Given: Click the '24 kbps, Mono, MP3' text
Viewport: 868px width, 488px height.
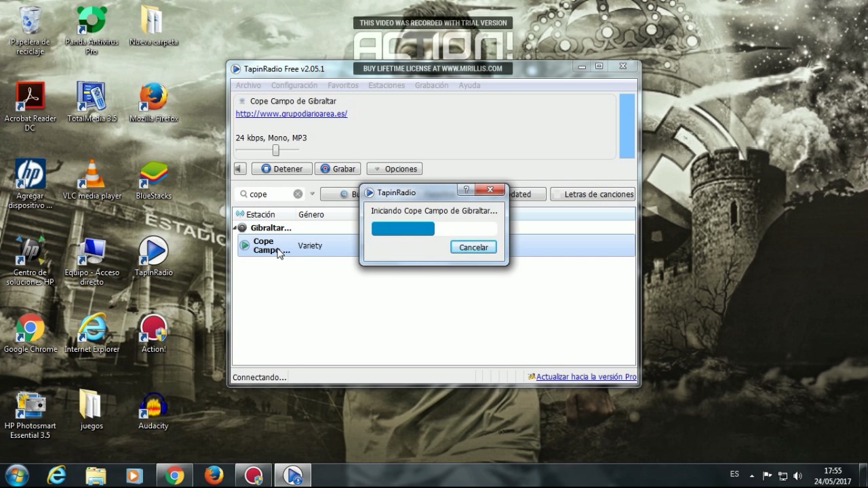Looking at the screenshot, I should tap(271, 138).
